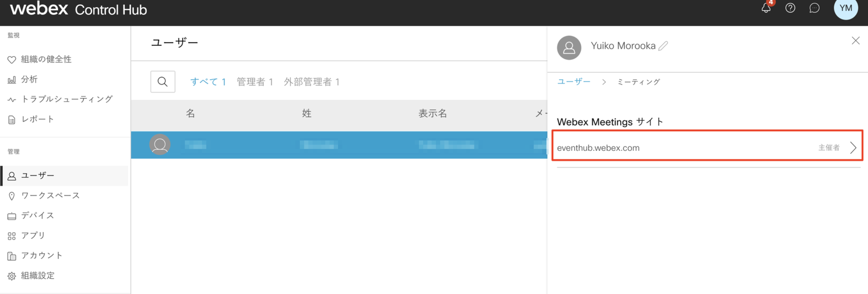Open the YM profile avatar menu

[846, 8]
